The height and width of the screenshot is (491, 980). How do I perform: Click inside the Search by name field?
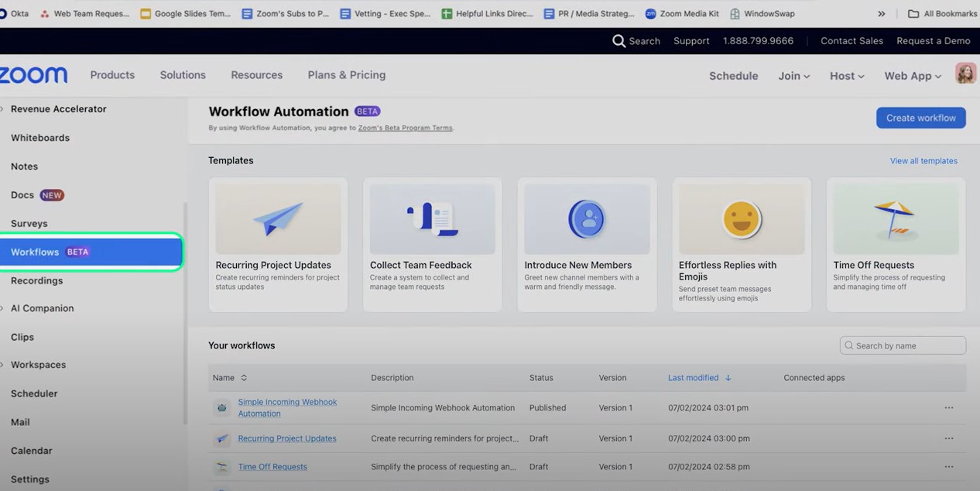tap(902, 345)
